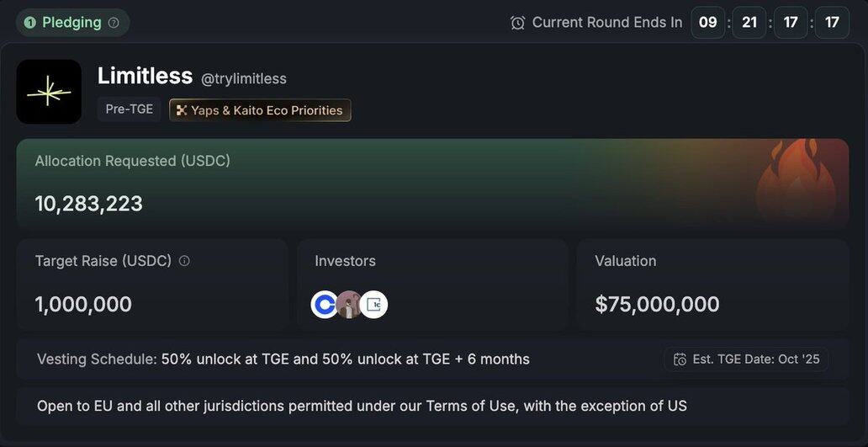Click the middle investor avatar
Viewport: 868px width, 447px height.
click(349, 304)
